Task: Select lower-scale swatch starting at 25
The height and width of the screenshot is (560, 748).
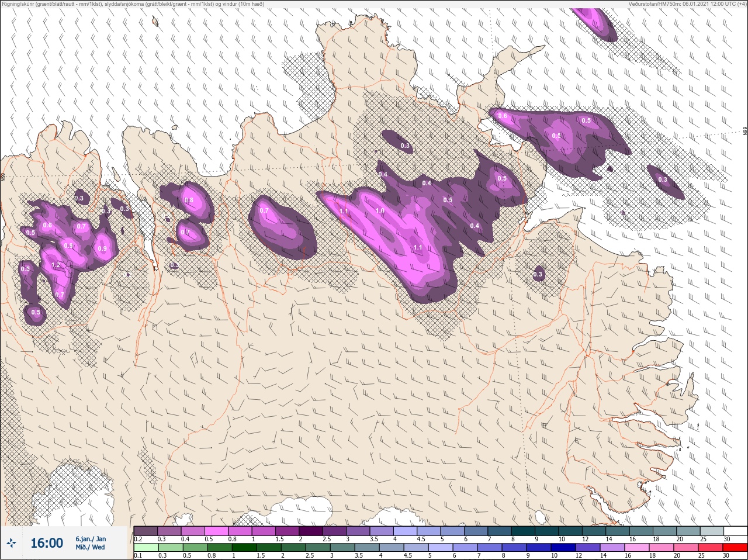Action: pos(710,548)
